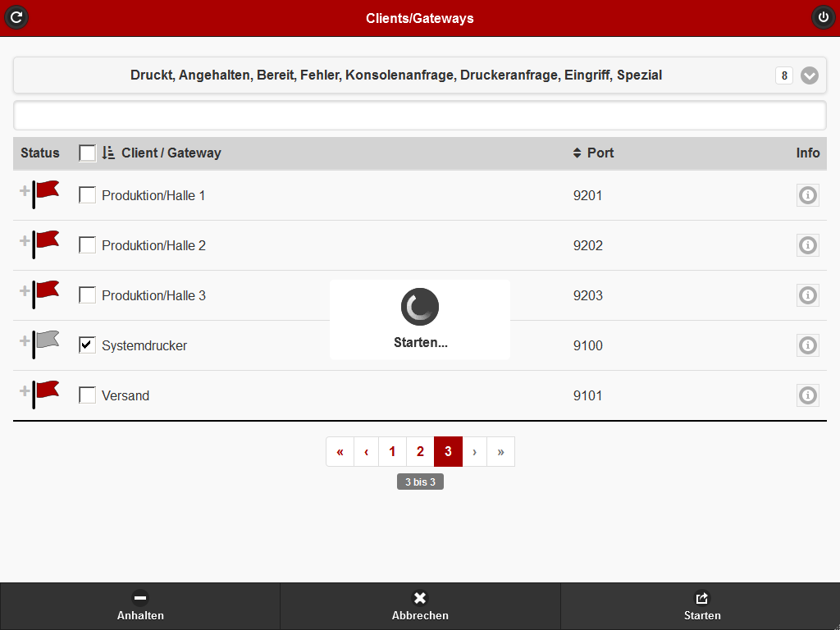Expand the status filter dropdown arrow

tap(810, 75)
